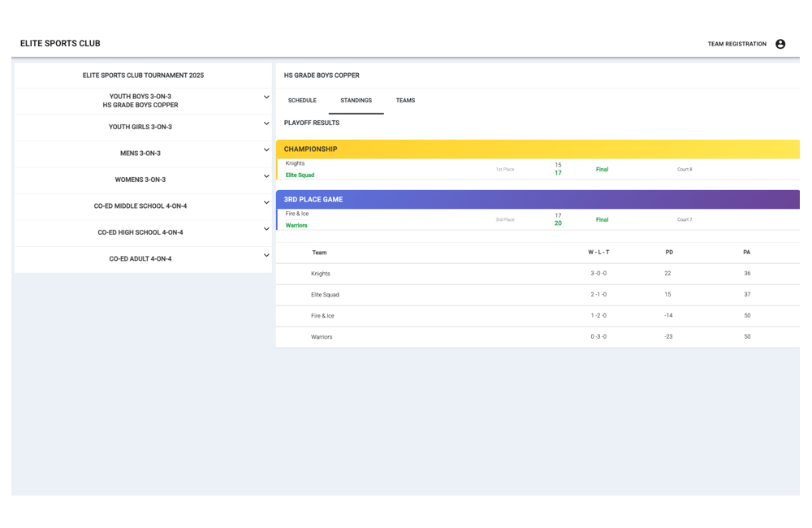Viewport: 812px width, 528px height.
Task: Click the W - L - T column header
Action: tap(598, 253)
